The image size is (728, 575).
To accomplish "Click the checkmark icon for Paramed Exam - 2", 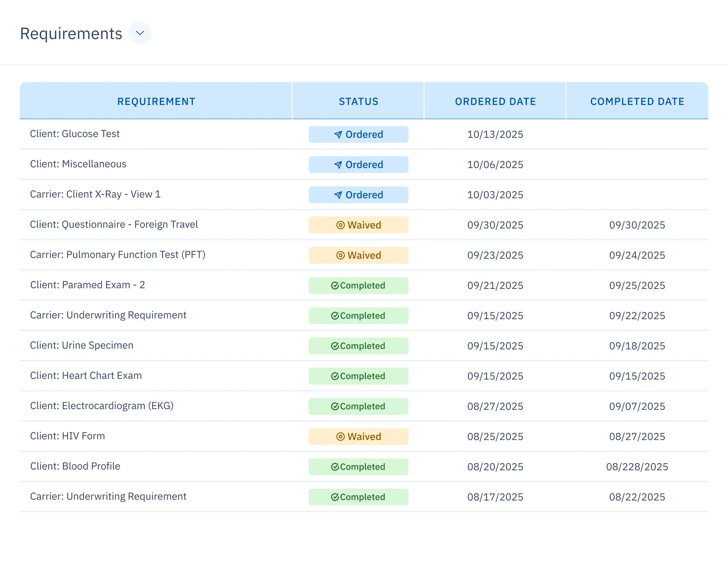I will click(x=335, y=285).
